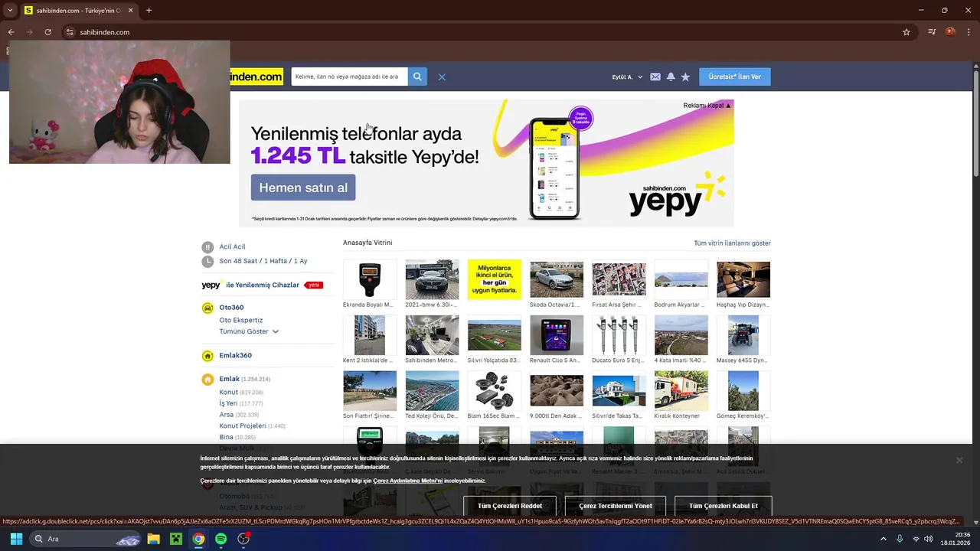Viewport: 980px width, 551px height.
Task: Open Acil Acil listings
Action: (233, 247)
